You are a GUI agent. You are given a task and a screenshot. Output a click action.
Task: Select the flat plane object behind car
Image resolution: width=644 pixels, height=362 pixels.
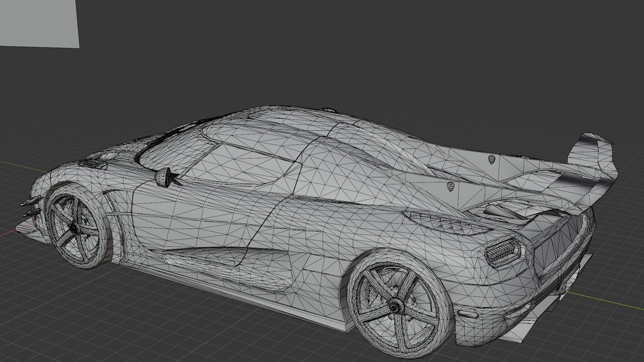[x=39, y=23]
